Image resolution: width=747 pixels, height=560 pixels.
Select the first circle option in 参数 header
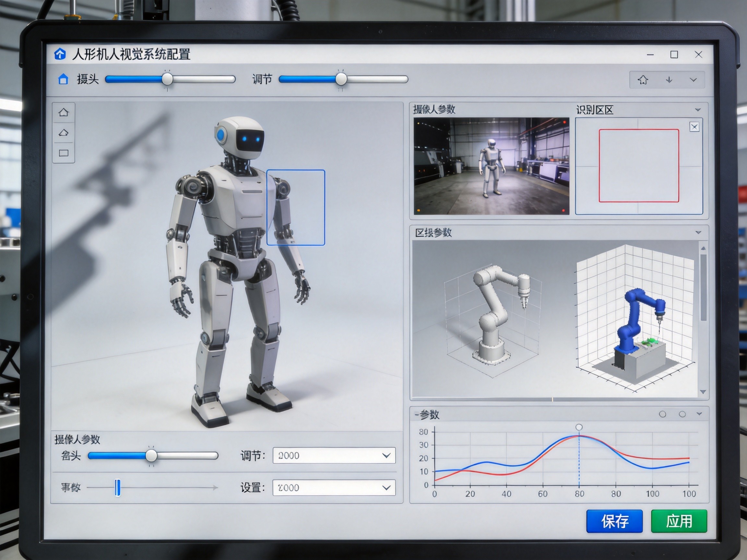(663, 414)
